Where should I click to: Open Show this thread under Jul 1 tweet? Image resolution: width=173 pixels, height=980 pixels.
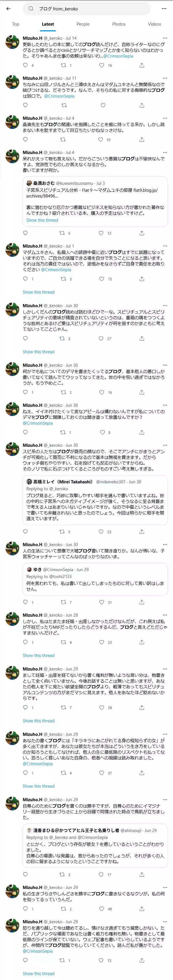coord(38,292)
